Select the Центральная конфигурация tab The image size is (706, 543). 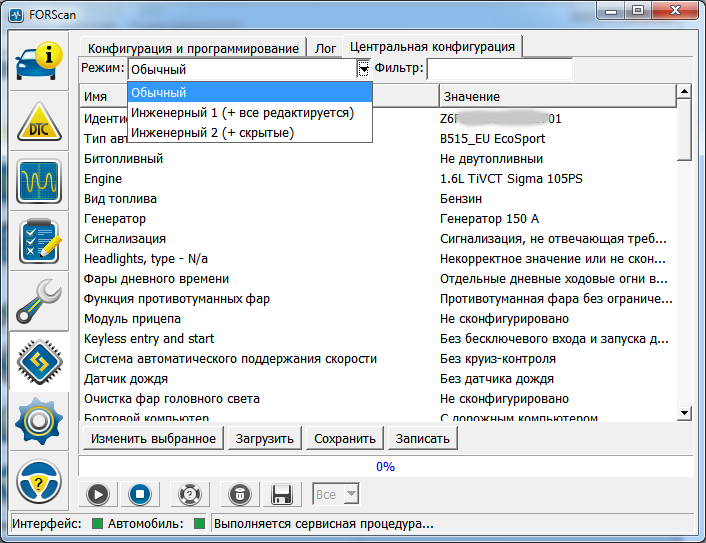coord(432,46)
